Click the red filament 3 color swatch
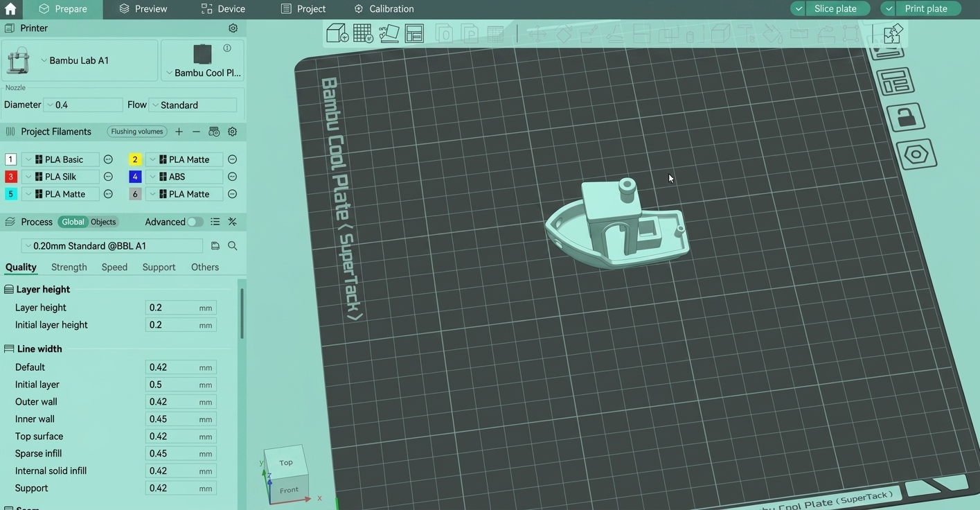The image size is (980, 510). click(10, 177)
